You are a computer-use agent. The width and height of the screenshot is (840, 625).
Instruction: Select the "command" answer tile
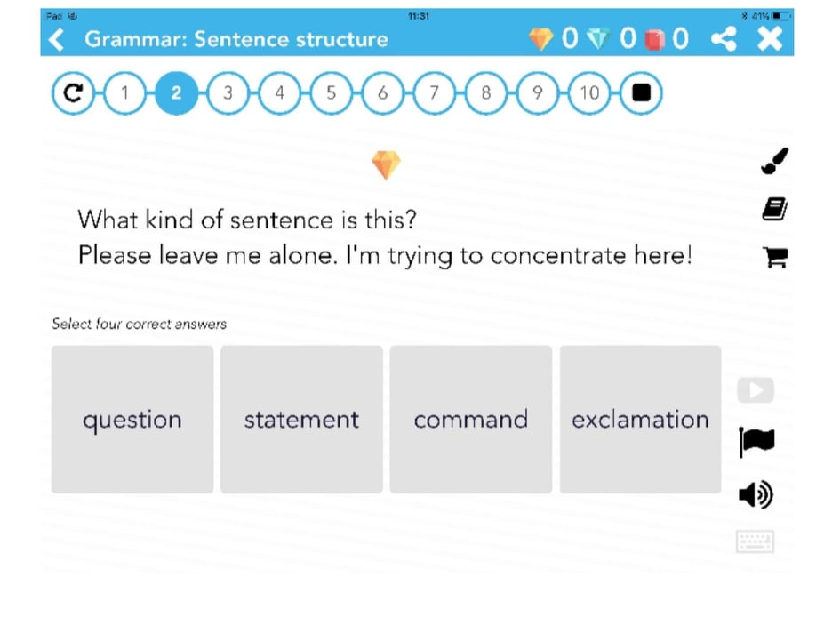pos(471,419)
